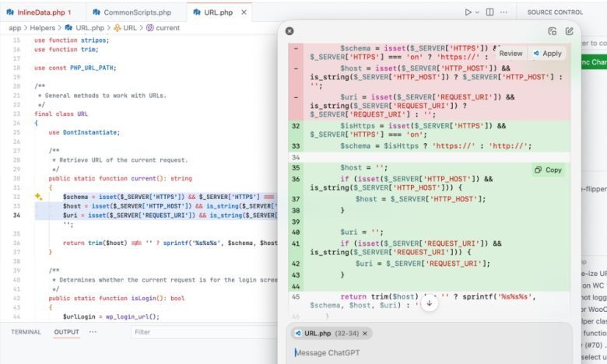Click the PHP file icon on CommonScripts.php tab
The width and height of the screenshot is (607, 364).
point(96,12)
